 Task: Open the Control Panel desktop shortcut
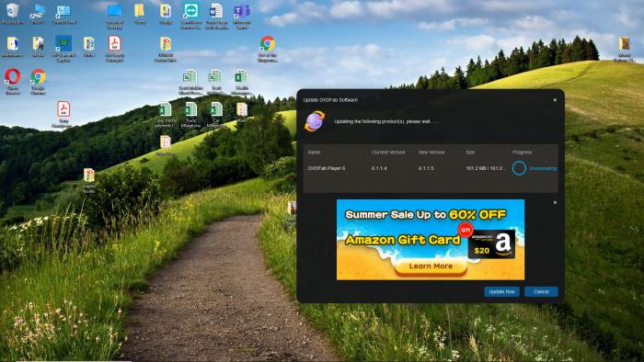(x=63, y=13)
